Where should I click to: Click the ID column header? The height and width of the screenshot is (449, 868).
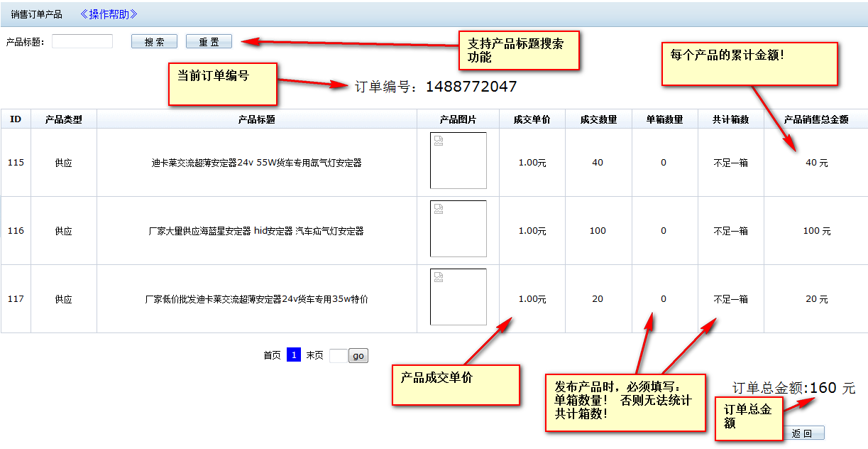click(x=16, y=119)
